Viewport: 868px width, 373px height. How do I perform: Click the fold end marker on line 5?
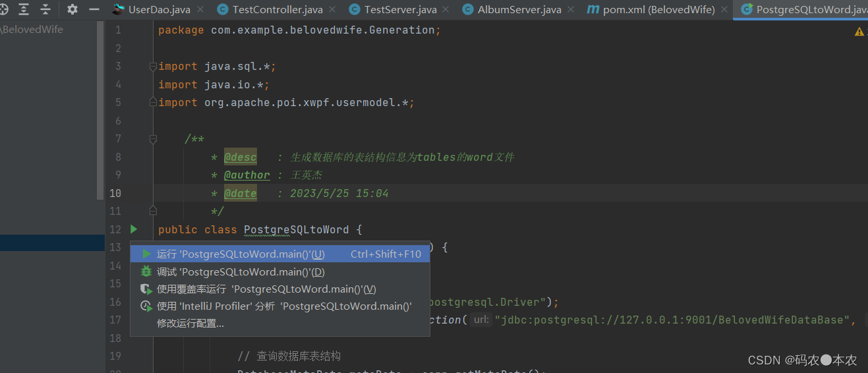153,103
